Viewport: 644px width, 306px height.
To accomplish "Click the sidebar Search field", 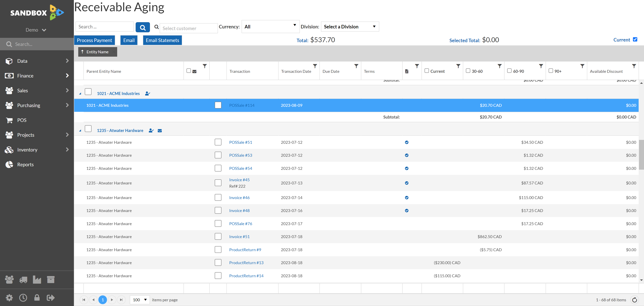I will pos(37,44).
